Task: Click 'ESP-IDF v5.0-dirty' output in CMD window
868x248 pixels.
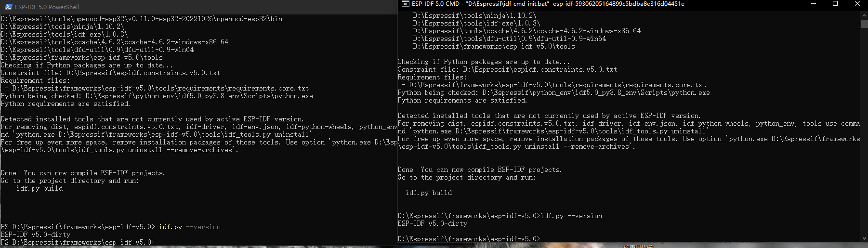Action: 432,223
